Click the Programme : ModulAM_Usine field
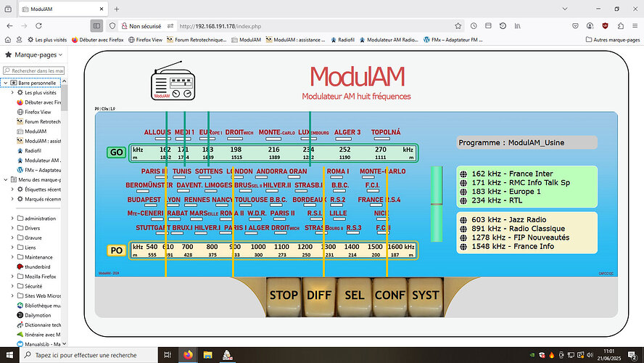The image size is (644, 363). click(527, 142)
